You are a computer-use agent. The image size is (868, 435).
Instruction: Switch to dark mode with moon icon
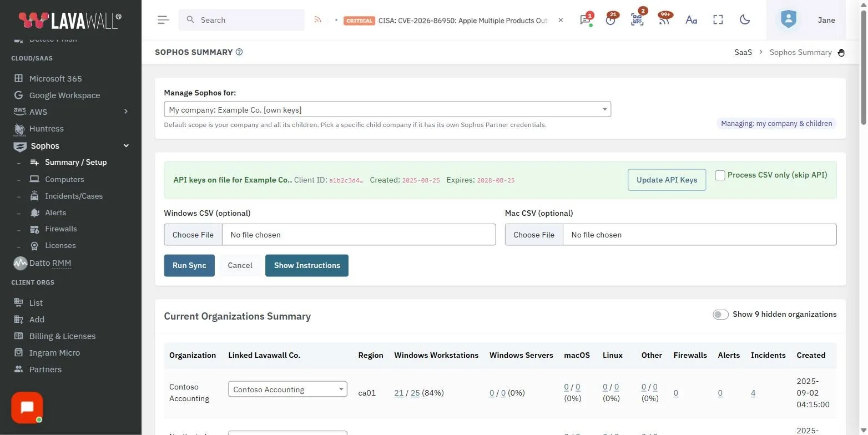point(745,20)
